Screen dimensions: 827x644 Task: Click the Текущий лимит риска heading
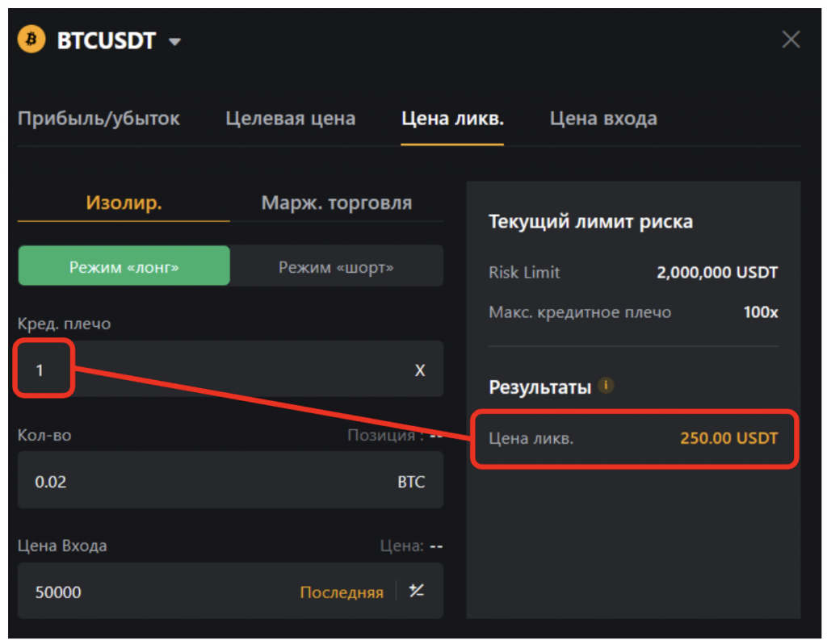coord(590,222)
